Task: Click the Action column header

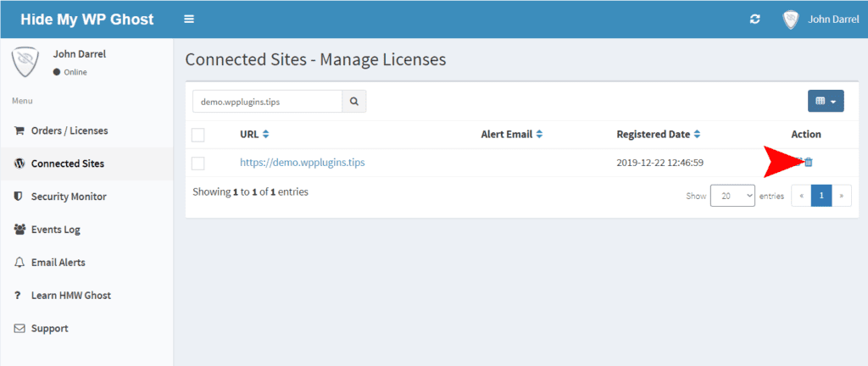Action: click(806, 135)
